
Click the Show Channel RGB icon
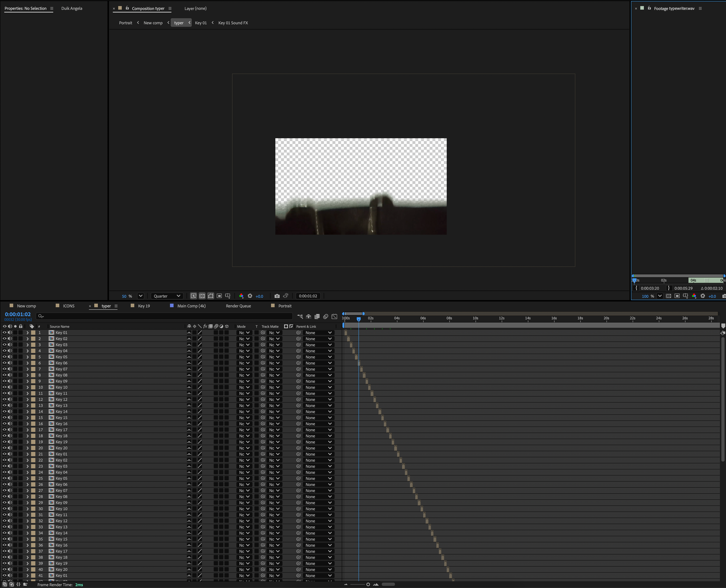[x=241, y=296]
